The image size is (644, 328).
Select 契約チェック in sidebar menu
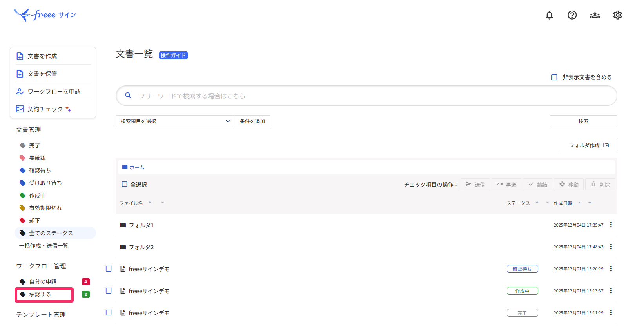[x=53, y=109]
